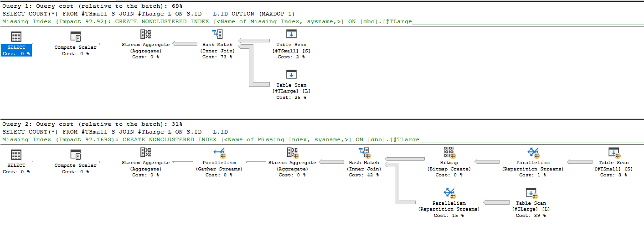Click 'Cost: 42 %' label under Hash Match
The image size is (644, 232).
click(364, 175)
